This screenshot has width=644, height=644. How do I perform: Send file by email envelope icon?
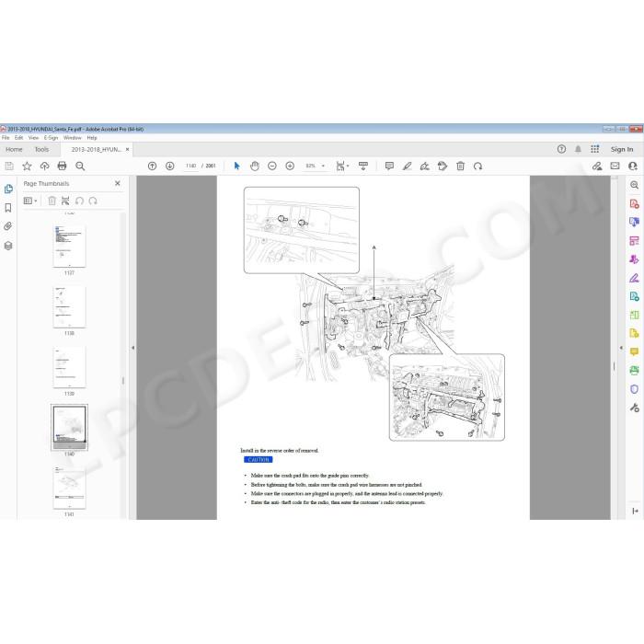[615, 166]
